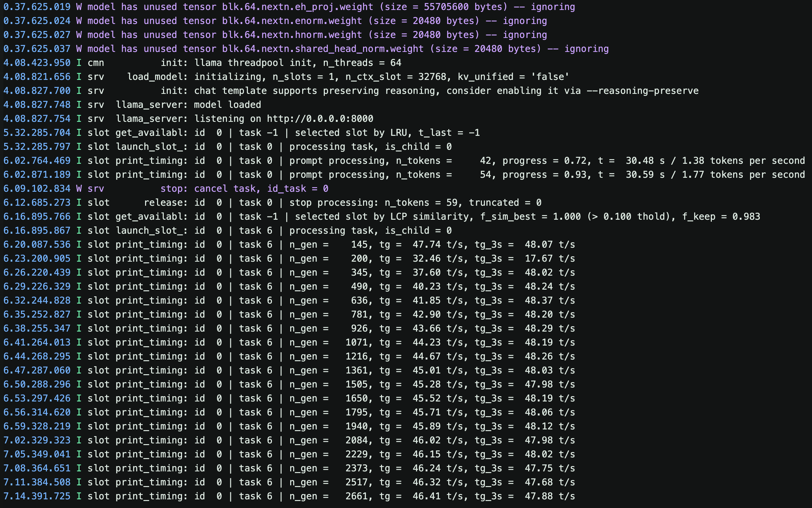Click 'progress = 0.72' in prompt processing line

544,160
